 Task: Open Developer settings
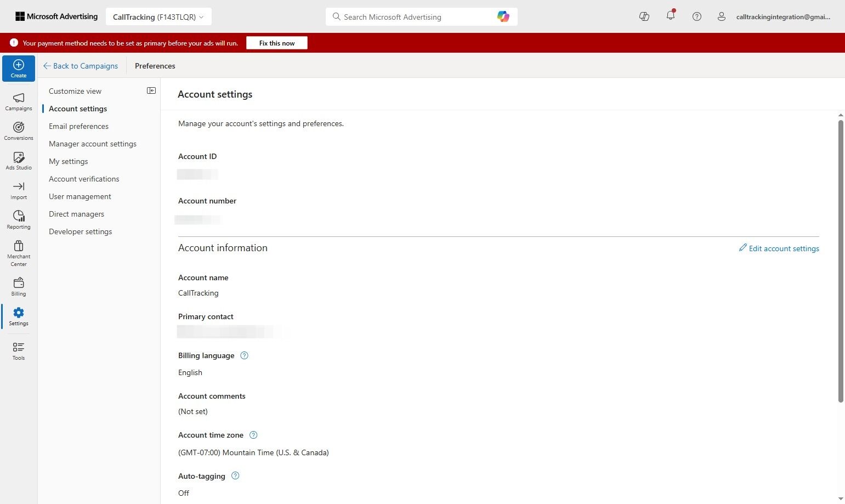pyautogui.click(x=80, y=231)
